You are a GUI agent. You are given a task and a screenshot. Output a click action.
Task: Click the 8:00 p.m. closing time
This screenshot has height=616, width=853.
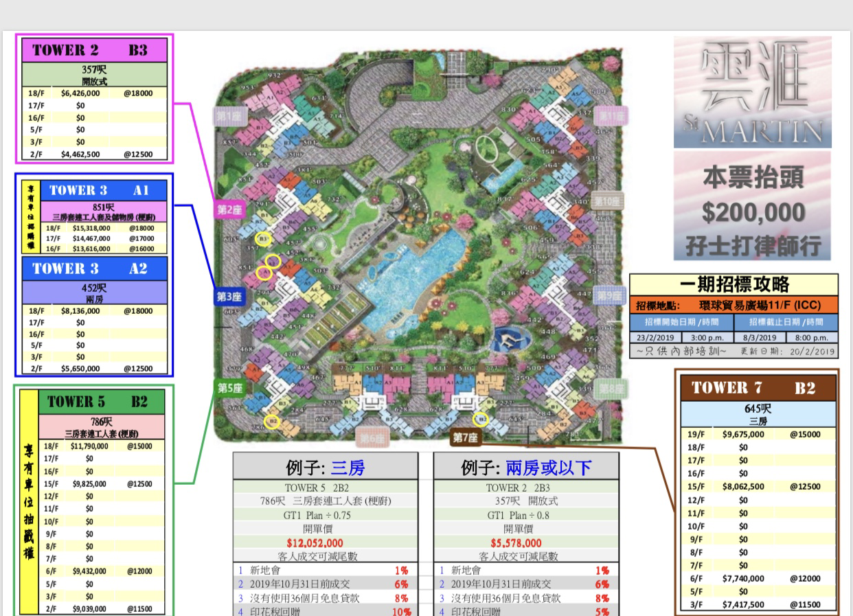click(811, 337)
